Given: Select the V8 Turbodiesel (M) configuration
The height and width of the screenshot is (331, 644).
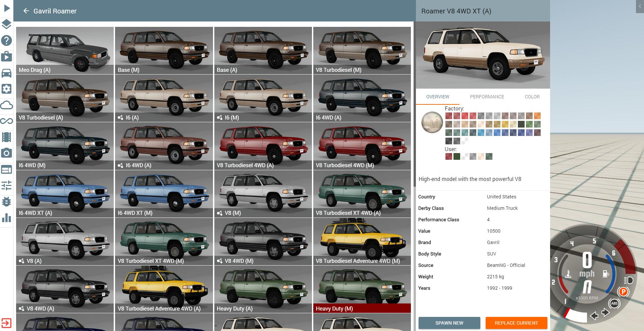Looking at the screenshot, I should (x=362, y=50).
